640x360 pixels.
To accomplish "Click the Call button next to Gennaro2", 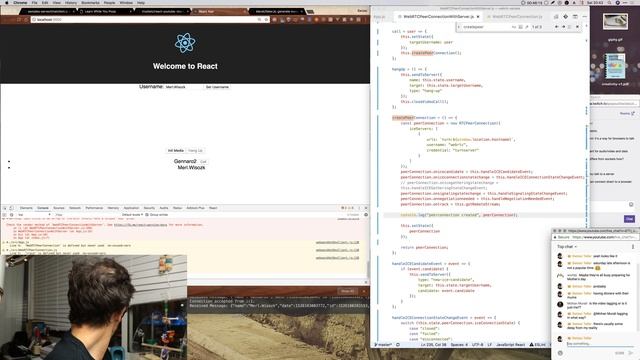I will pyautogui.click(x=203, y=162).
